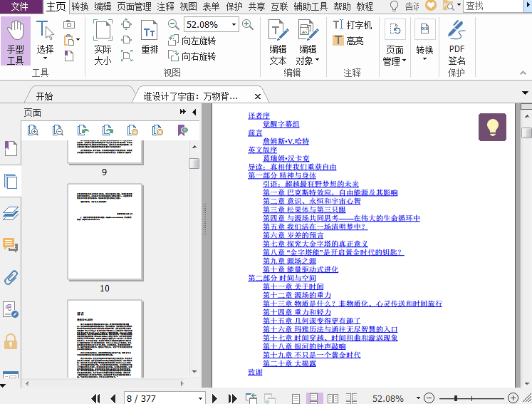Open the Bookmarks side panel
This screenshot has height=404, width=532.
[11, 148]
